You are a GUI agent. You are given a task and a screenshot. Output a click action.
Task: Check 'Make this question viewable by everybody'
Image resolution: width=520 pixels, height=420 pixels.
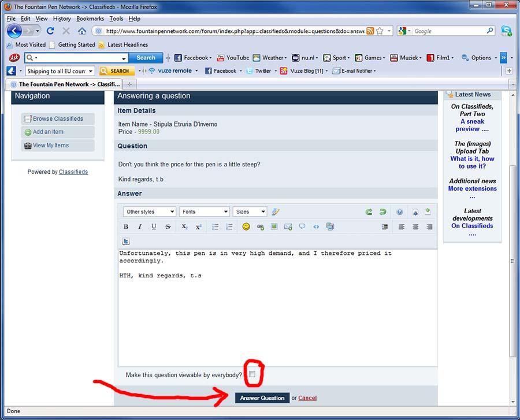[x=252, y=374]
